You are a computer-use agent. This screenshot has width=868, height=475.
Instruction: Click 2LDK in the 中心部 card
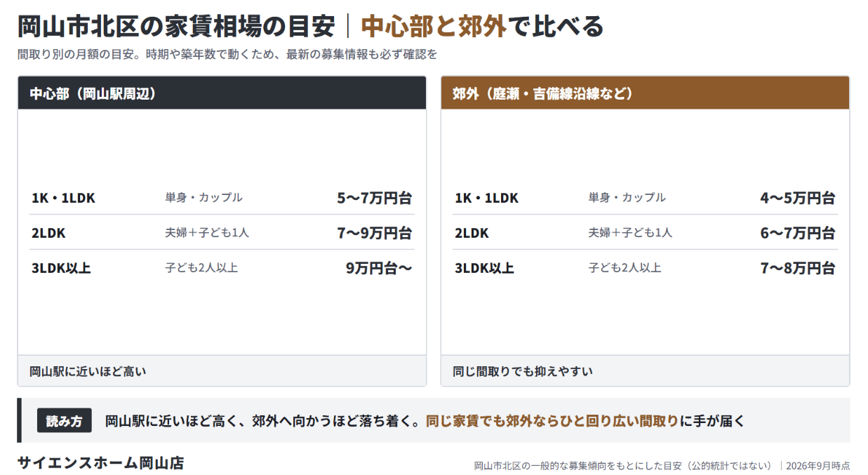pos(48,233)
